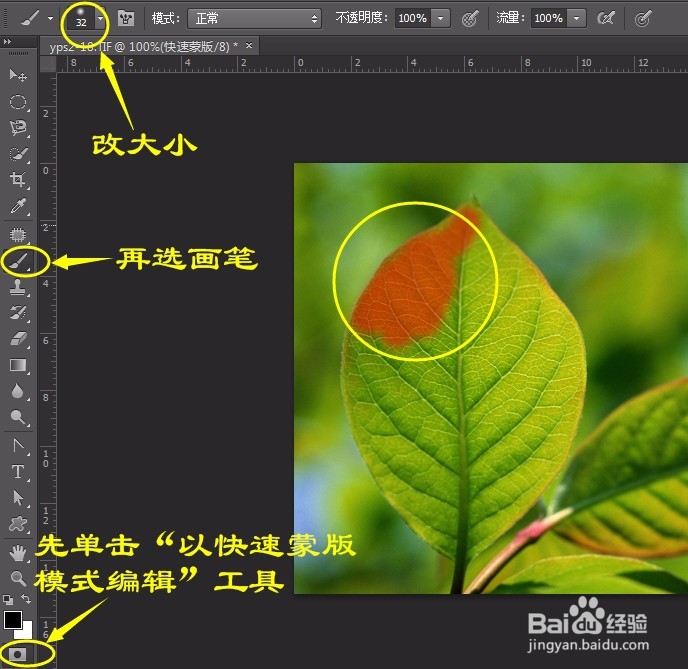Select the Clone Stamp tool

[18, 287]
